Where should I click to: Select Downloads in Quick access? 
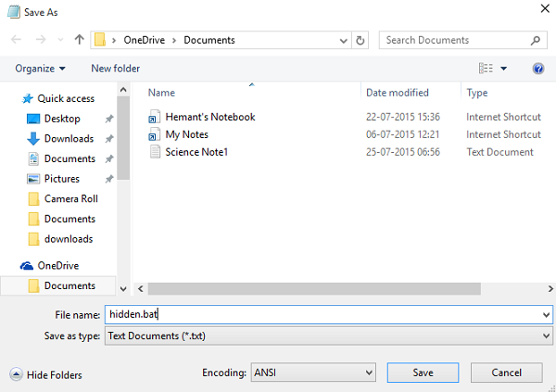click(69, 138)
